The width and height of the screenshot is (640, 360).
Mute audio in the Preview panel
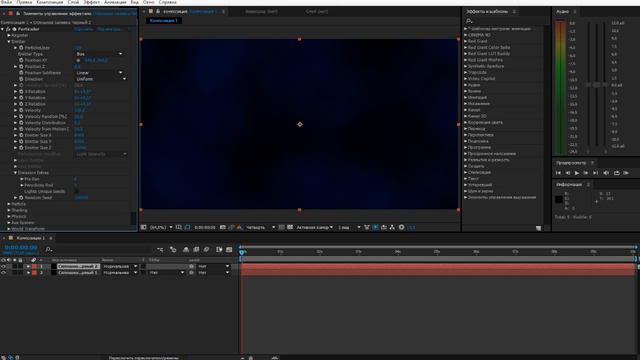pos(606,173)
